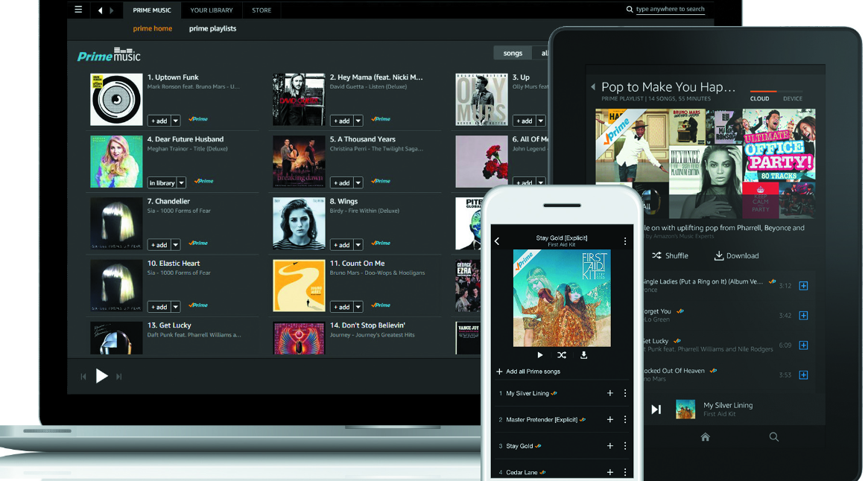Image resolution: width=868 pixels, height=481 pixels.
Task: Switch to the CLOUD tab on the tablet
Action: click(x=759, y=98)
